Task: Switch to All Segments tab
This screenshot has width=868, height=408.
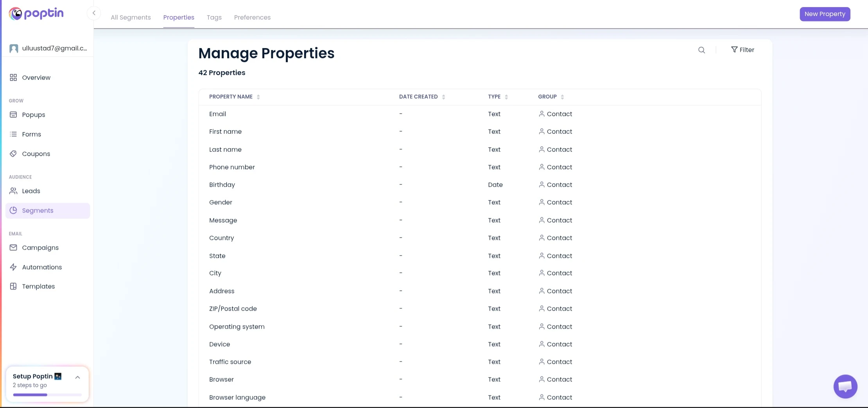Action: pyautogui.click(x=131, y=17)
